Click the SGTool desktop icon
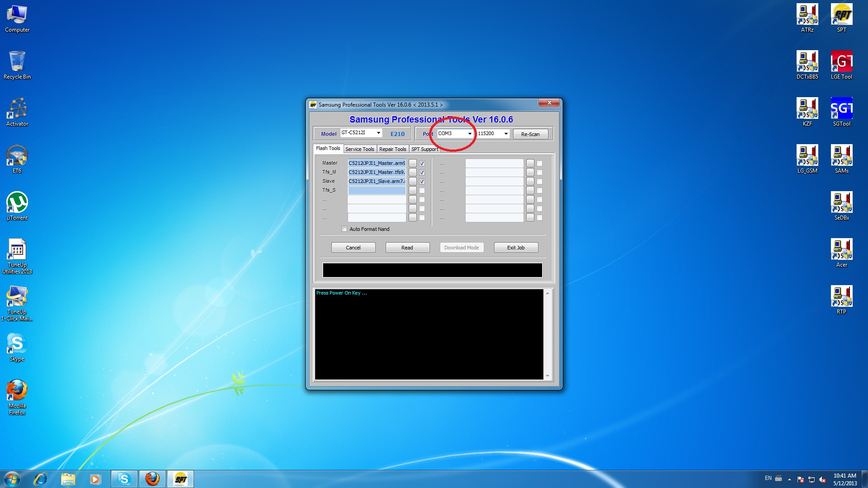The height and width of the screenshot is (488, 868). (842, 113)
